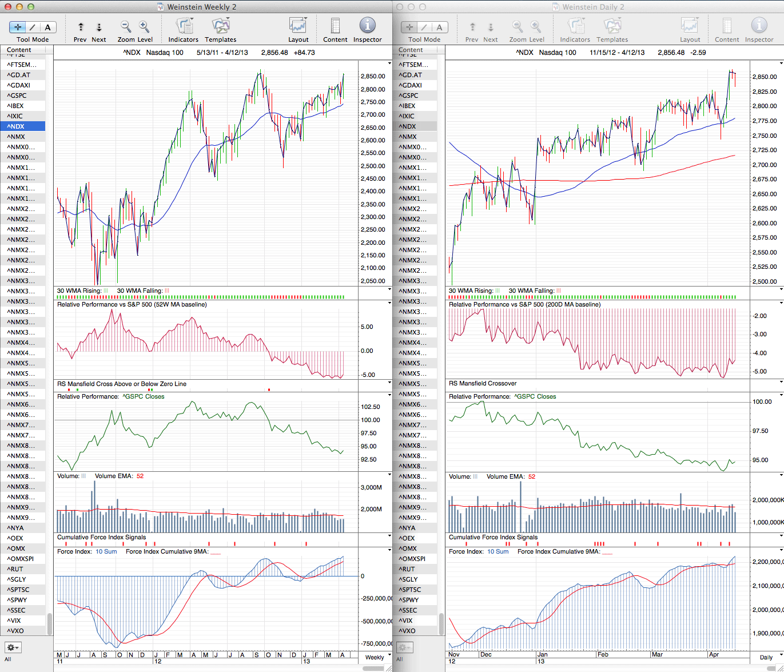Open Indicators in Weinstein Weekly toolbar
Image resolution: width=784 pixels, height=672 pixels.
pos(184,26)
